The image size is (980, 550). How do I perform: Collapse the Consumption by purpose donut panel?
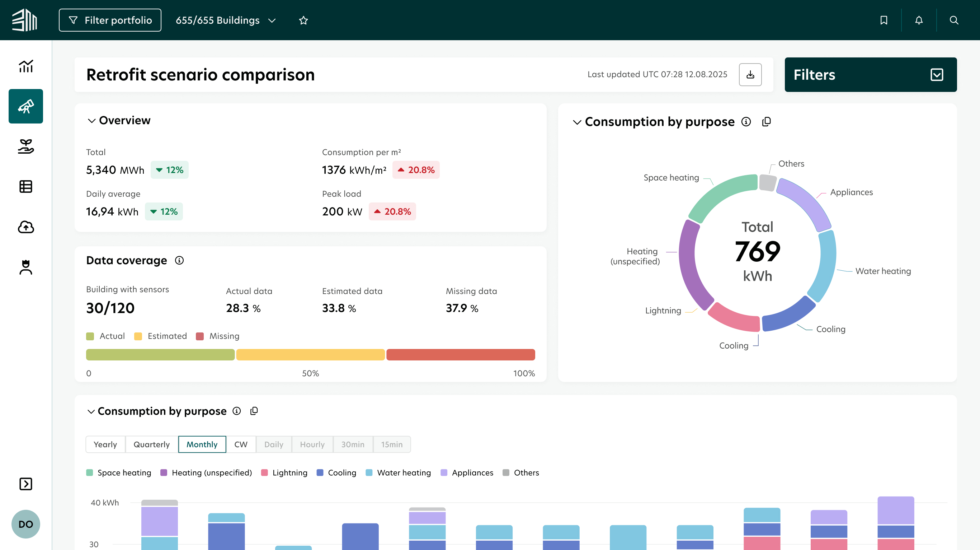577,122
